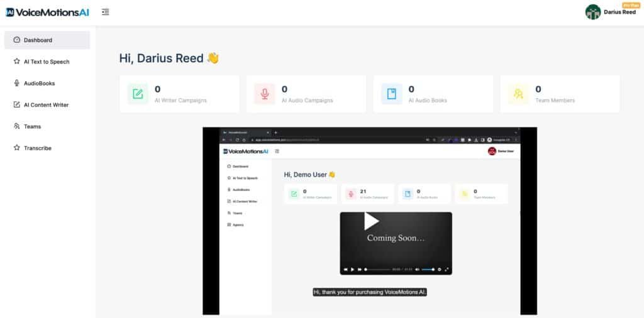Click the 'Team Members' card label
The width and height of the screenshot is (644, 318).
pyautogui.click(x=555, y=100)
